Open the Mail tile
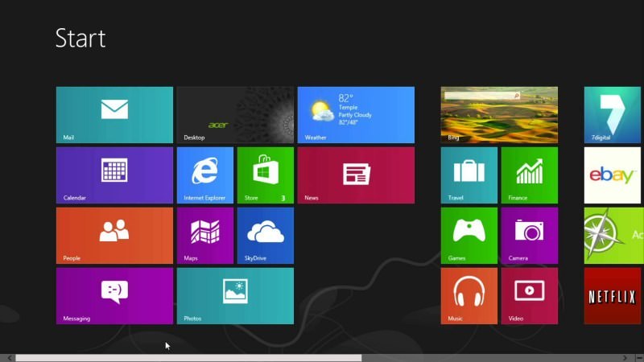644x362 pixels. 114,115
